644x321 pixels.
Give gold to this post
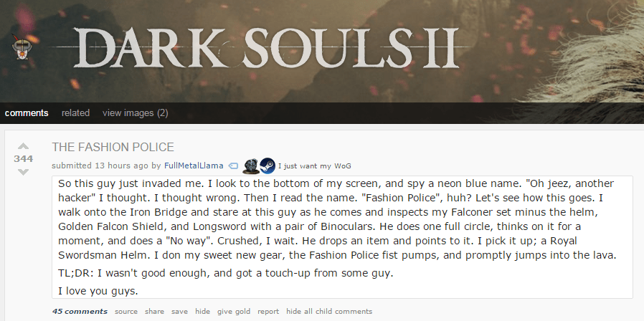(x=234, y=312)
